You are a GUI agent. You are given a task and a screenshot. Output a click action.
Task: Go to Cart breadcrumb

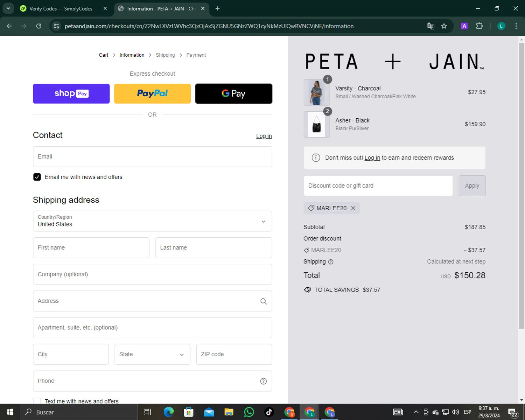coord(104,55)
